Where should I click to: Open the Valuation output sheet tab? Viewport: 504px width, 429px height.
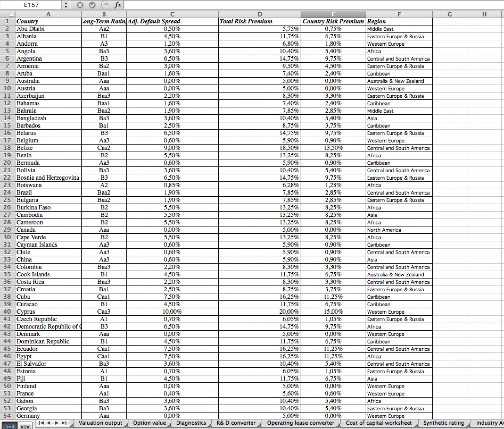(x=100, y=423)
